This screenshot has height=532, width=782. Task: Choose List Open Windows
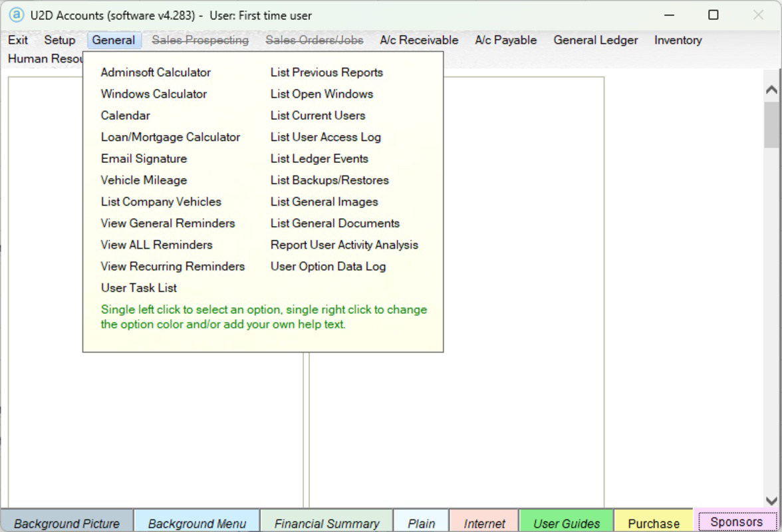tap(322, 94)
